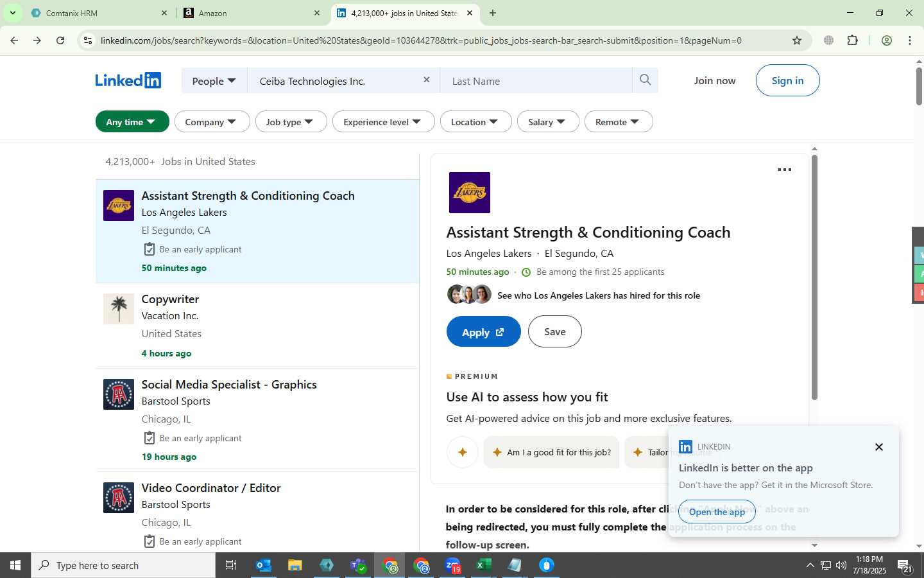Open Task View on the taskbar
The height and width of the screenshot is (578, 924).
click(231, 565)
